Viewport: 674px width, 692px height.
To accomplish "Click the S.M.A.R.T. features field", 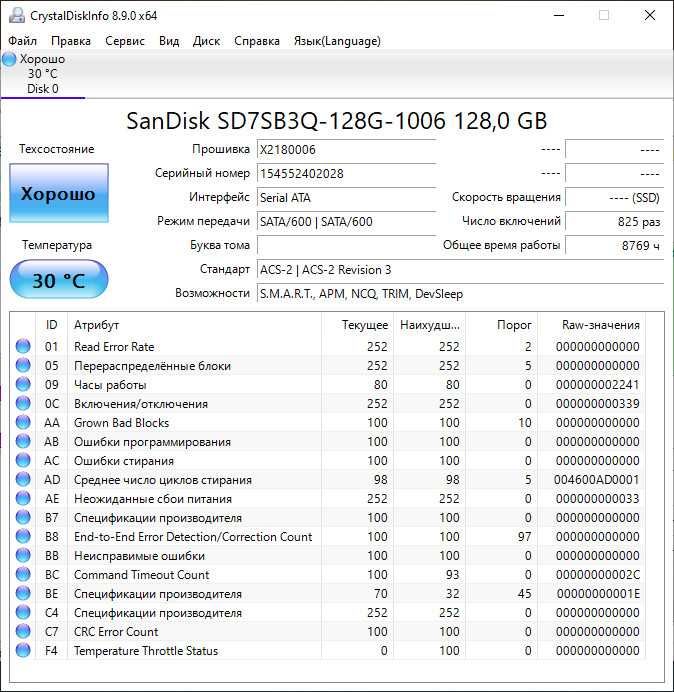I will [460, 293].
